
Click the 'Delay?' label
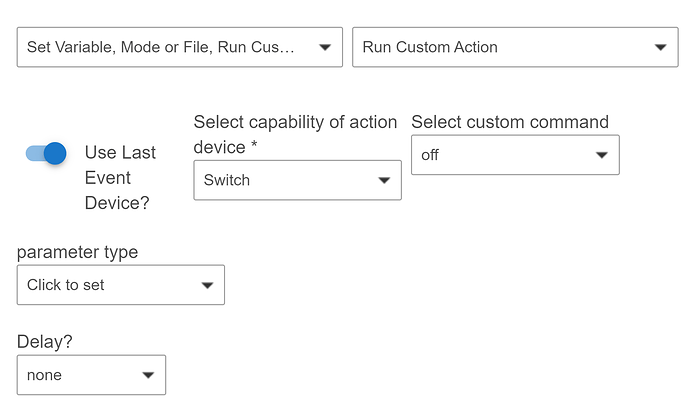tap(44, 342)
